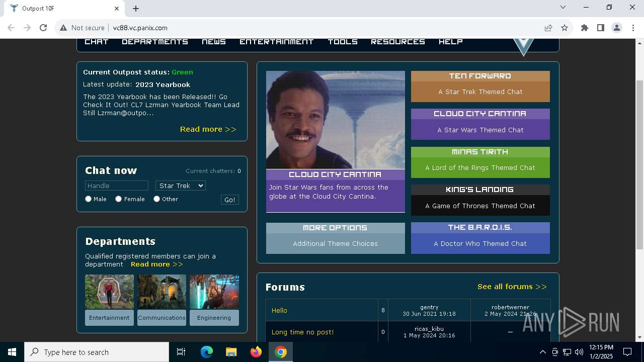Open the Hello forum thread
Viewport: 644px width, 362px height.
point(279,311)
